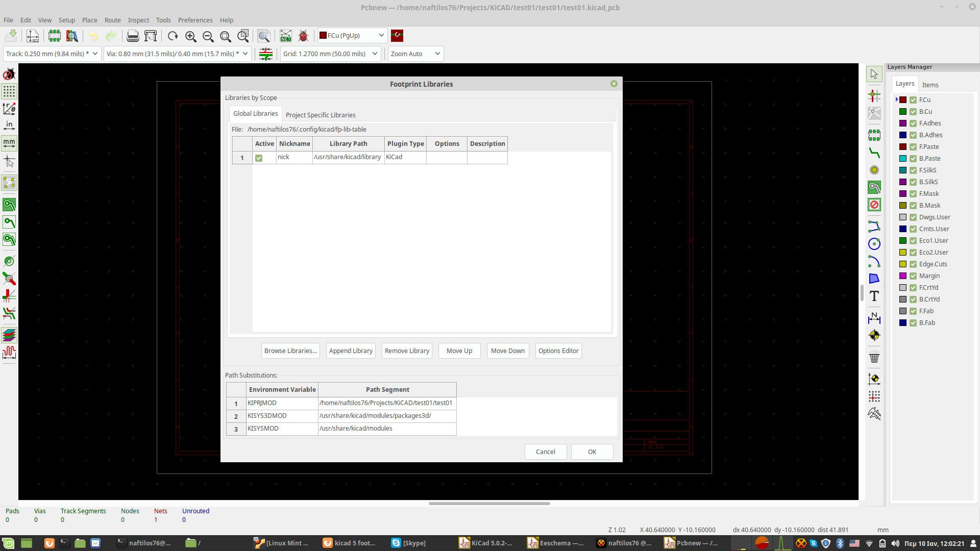Viewport: 980px width, 551px height.
Task: Switch units to millimeters icon
Action: (9, 143)
